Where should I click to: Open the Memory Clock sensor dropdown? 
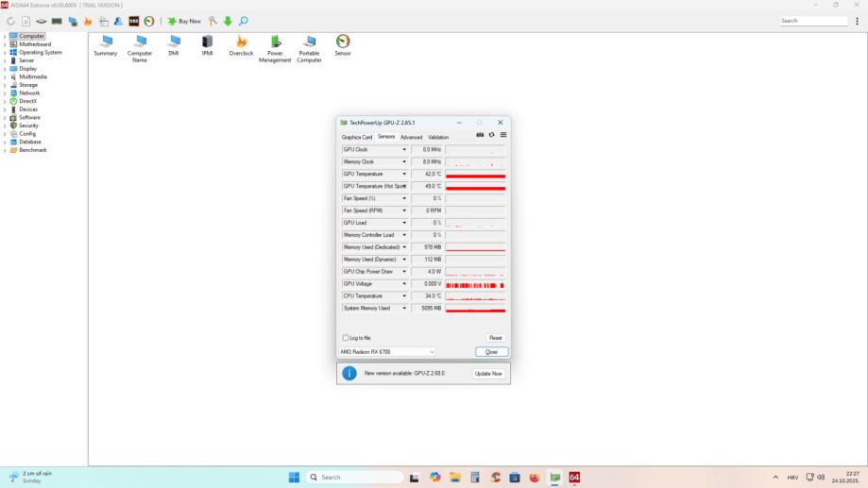404,161
